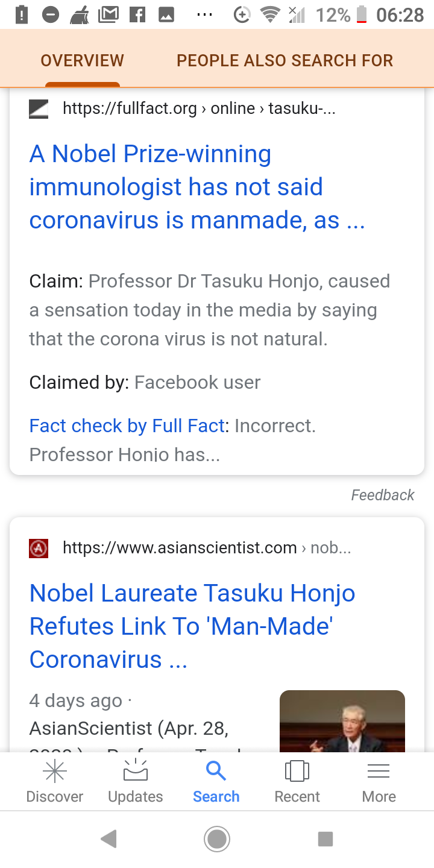Tap the Feedback link below the card
The image size is (434, 868).
(383, 495)
